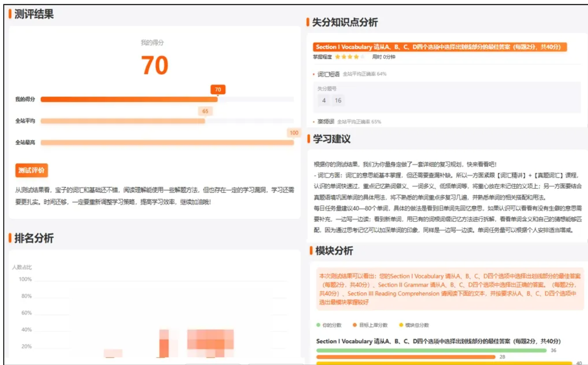
Task: Click the 20% label on ranking chart axis
Action: [x=26, y=346]
